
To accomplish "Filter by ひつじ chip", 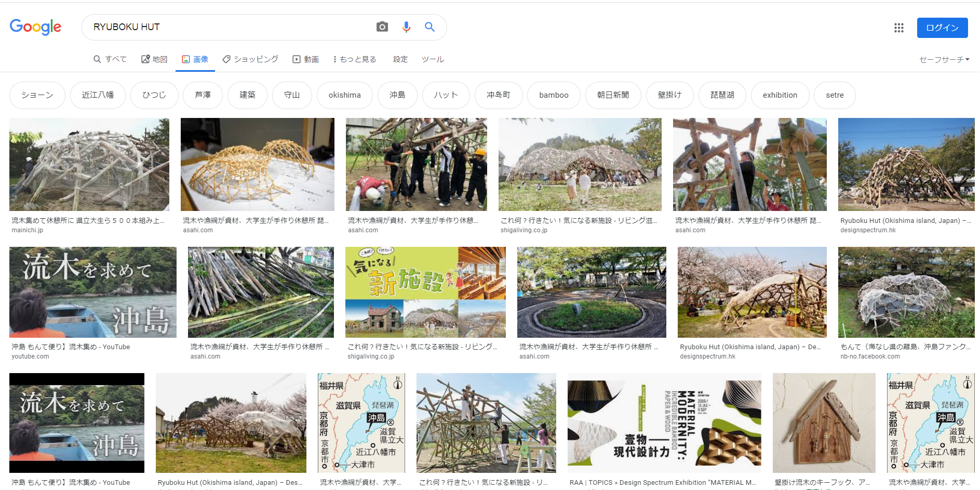I will tap(154, 95).
